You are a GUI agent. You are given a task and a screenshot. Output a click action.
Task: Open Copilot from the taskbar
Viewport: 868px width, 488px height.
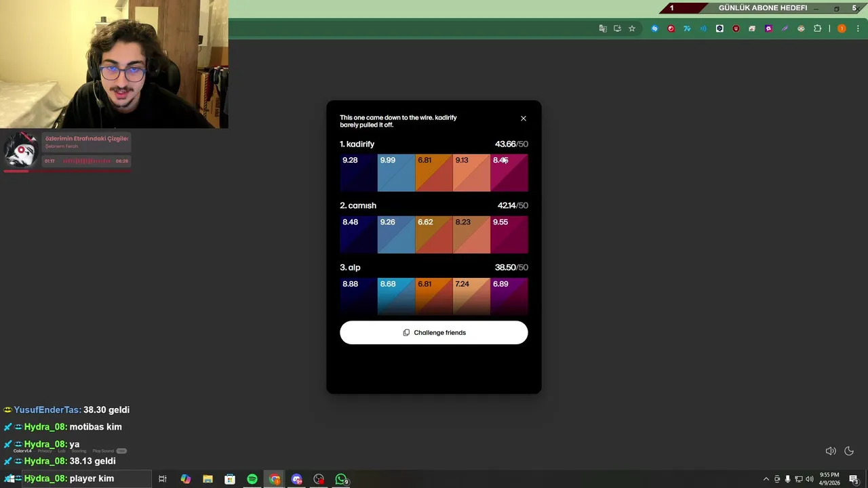coord(185,479)
